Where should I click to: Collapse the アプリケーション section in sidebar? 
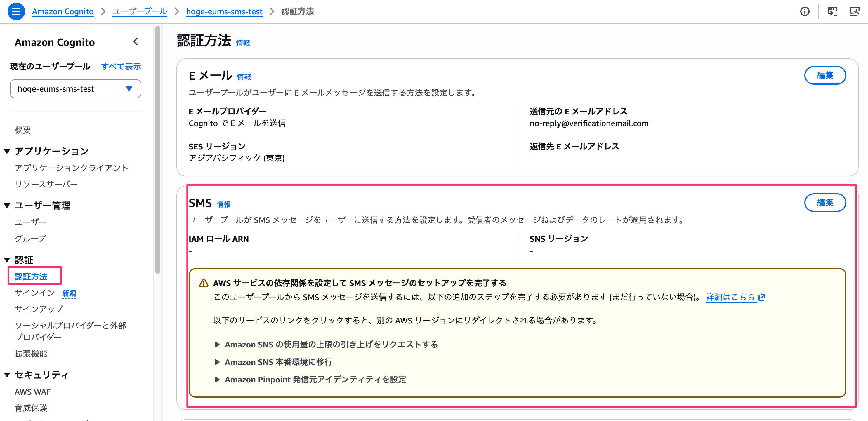coord(7,151)
